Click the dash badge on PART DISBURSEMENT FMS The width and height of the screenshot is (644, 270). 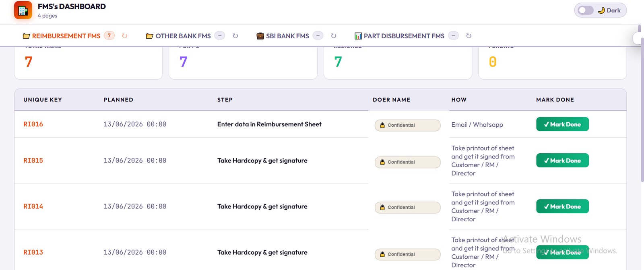(454, 35)
